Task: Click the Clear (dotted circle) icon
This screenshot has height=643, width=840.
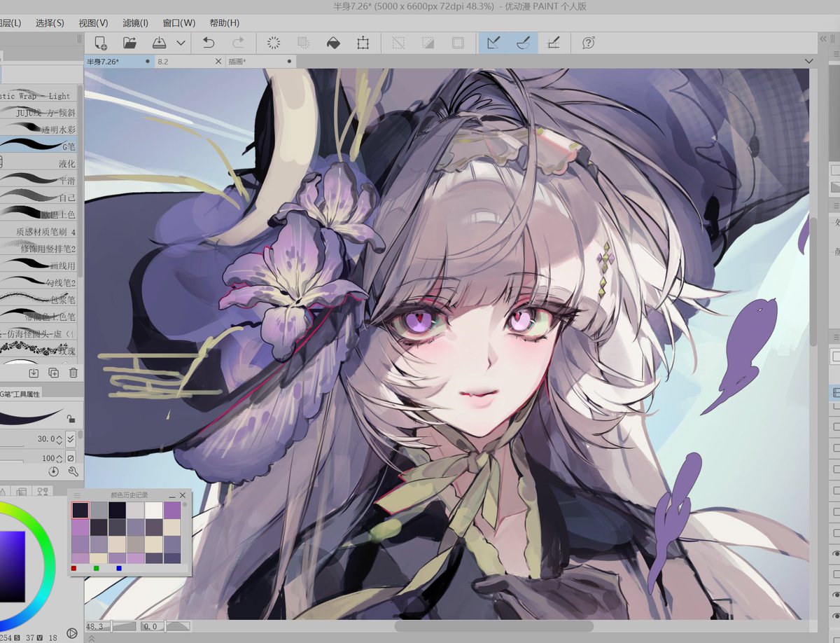Action: 274,43
